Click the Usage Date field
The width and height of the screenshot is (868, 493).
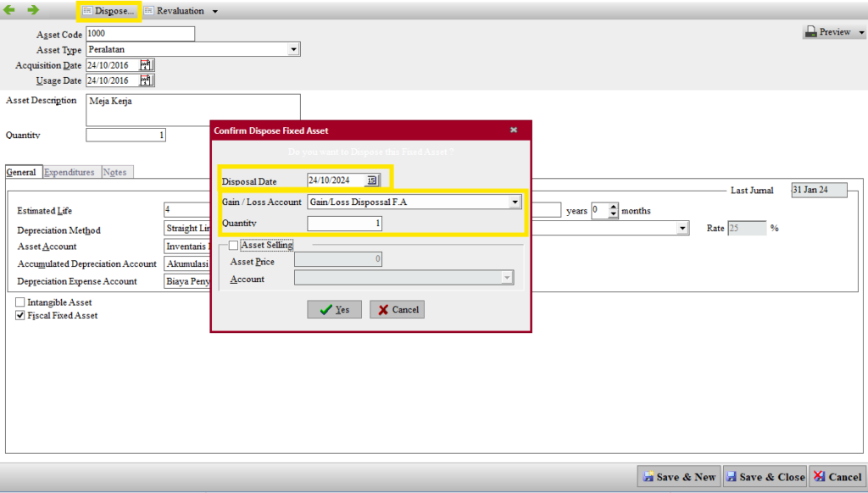point(113,80)
